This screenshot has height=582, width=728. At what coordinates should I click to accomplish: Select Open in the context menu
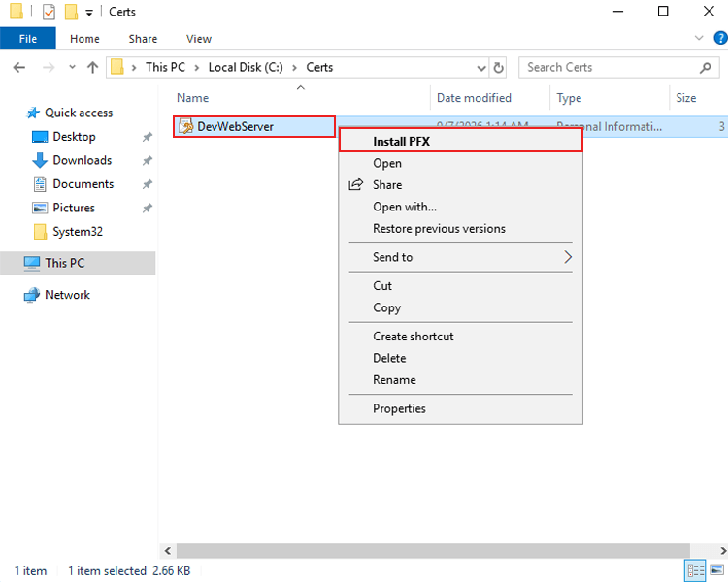tap(460, 163)
